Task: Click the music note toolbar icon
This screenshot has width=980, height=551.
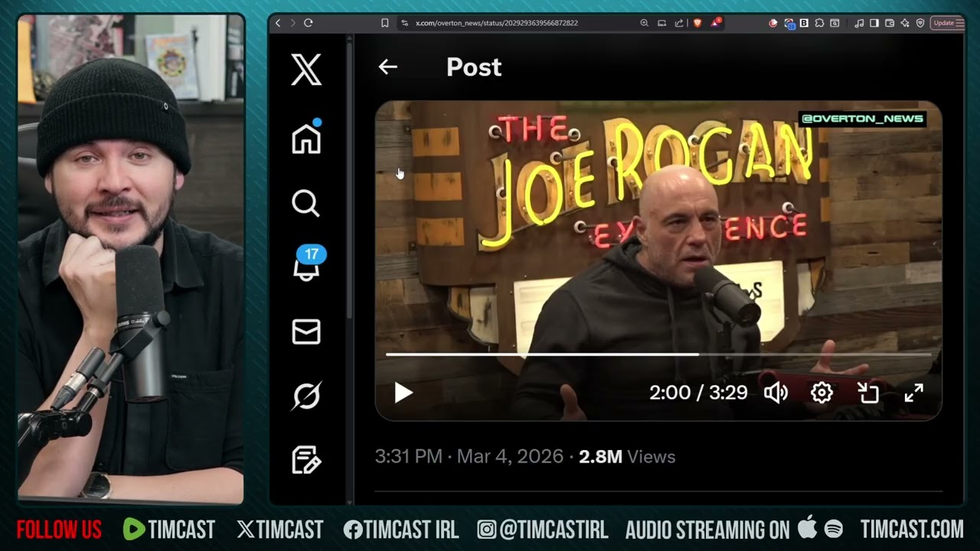Action: click(860, 23)
